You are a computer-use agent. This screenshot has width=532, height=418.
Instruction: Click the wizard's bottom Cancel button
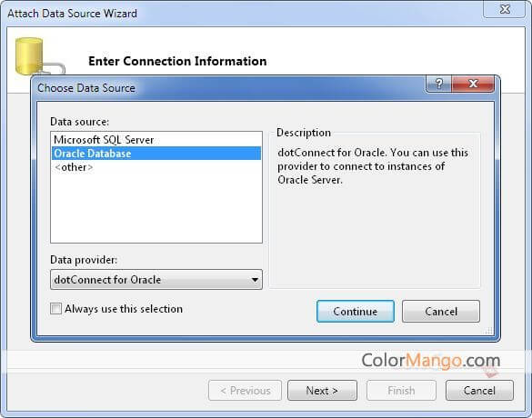pos(479,391)
